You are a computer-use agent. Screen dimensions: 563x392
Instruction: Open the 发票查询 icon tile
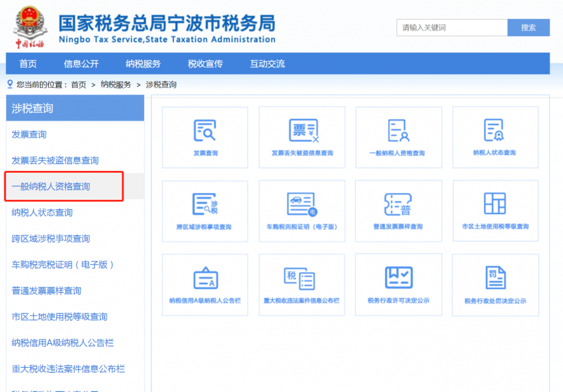205,137
